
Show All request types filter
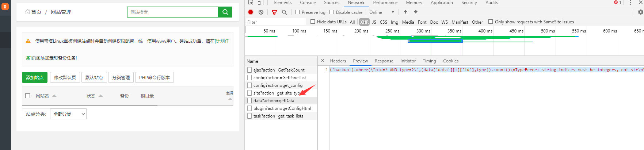[352, 22]
